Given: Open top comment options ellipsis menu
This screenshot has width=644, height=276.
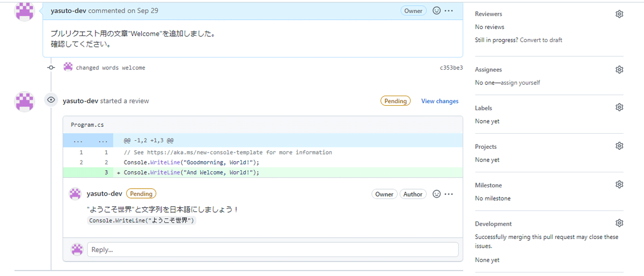Looking at the screenshot, I should point(449,11).
